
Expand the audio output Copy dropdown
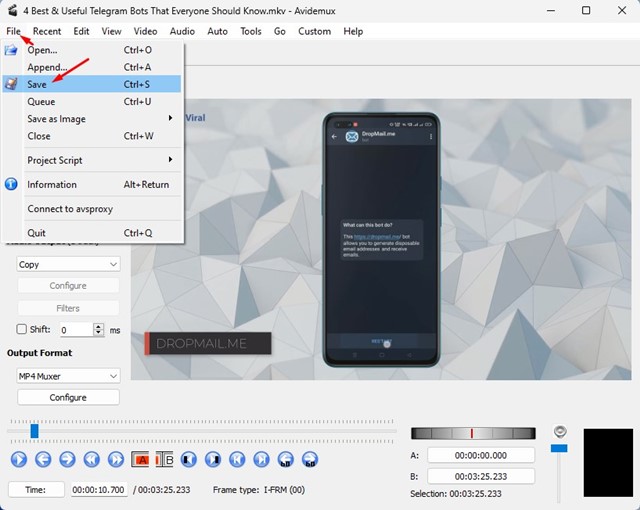click(x=68, y=264)
